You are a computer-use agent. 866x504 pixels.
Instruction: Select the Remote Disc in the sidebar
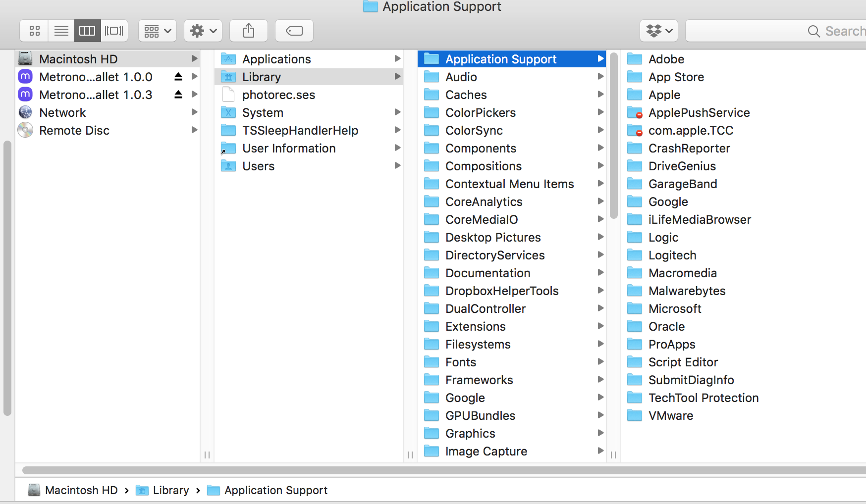coord(74,130)
